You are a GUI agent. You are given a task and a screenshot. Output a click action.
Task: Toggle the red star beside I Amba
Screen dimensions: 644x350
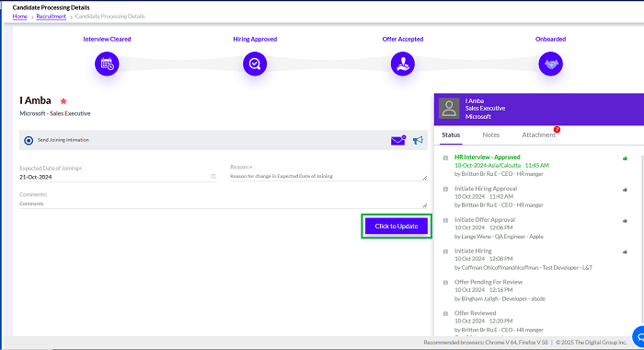(x=63, y=100)
